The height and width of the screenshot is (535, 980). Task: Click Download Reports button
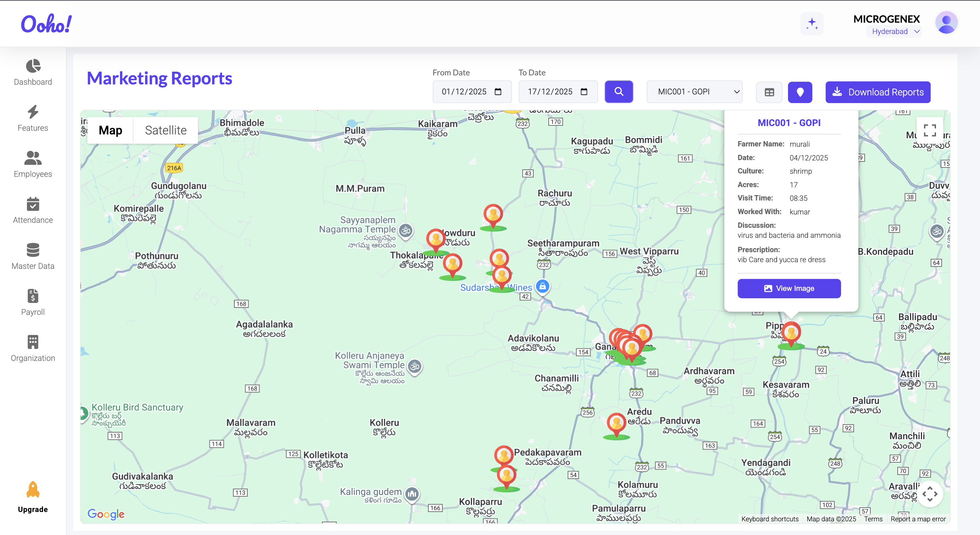tap(878, 92)
